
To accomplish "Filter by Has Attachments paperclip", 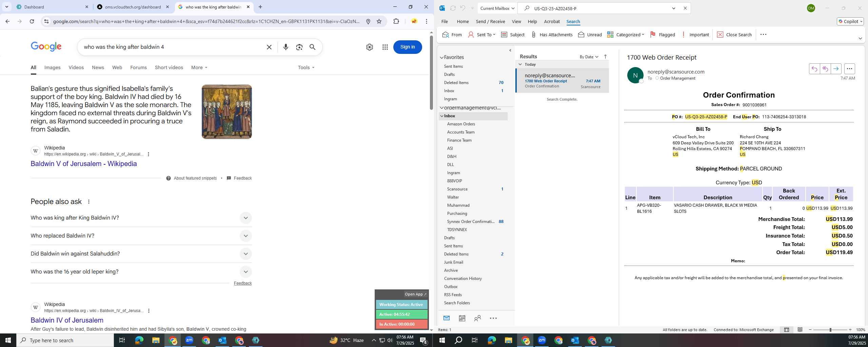I will 551,35.
